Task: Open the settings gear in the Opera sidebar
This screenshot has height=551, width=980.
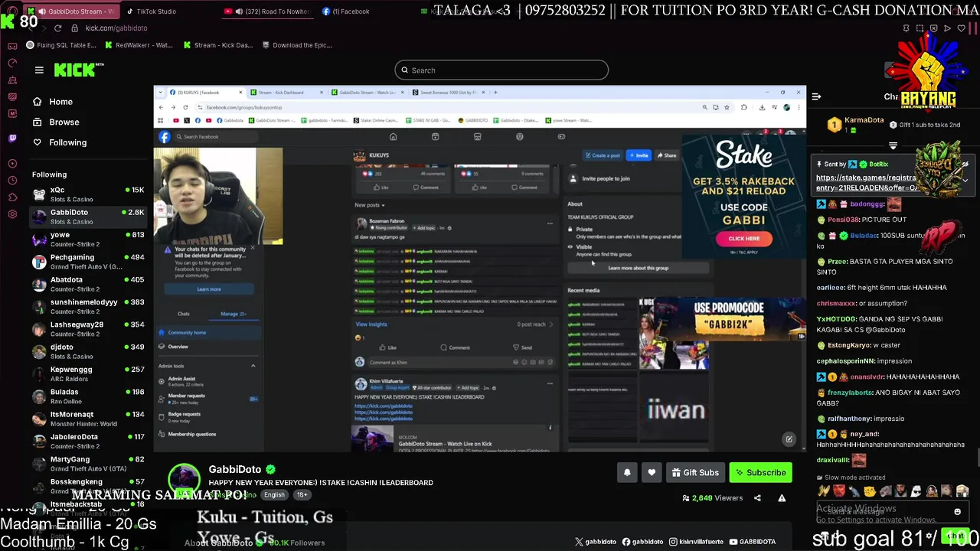Action: click(x=12, y=214)
